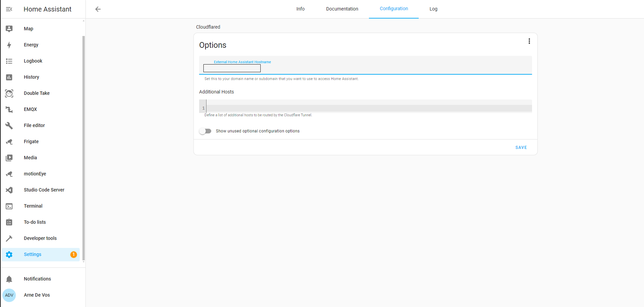Viewport: 644px width, 307px height.
Task: Click the ADV user avatar
Action: (9, 295)
